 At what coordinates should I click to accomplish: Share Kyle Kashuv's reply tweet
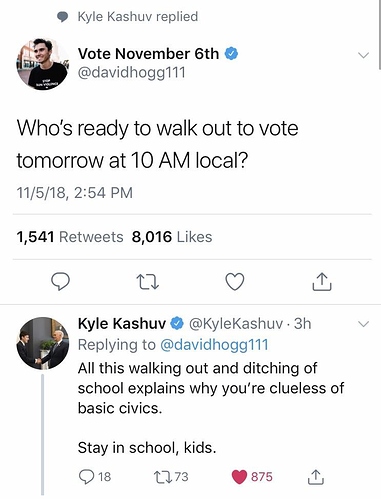tap(315, 477)
